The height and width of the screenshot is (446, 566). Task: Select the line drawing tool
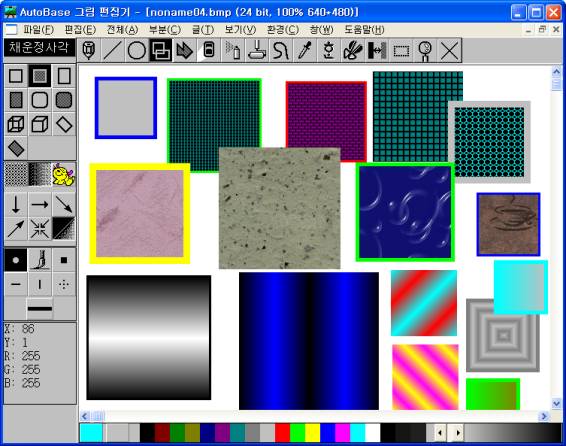point(113,50)
